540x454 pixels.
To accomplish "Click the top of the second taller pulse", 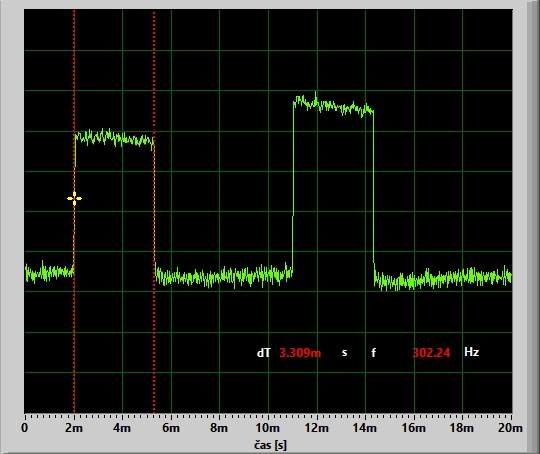I will tap(333, 105).
